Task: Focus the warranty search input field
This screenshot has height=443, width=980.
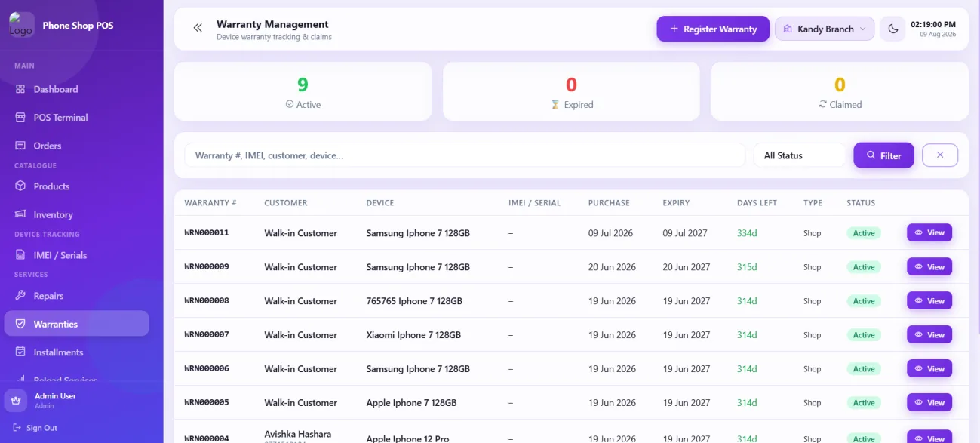Action: (x=465, y=155)
